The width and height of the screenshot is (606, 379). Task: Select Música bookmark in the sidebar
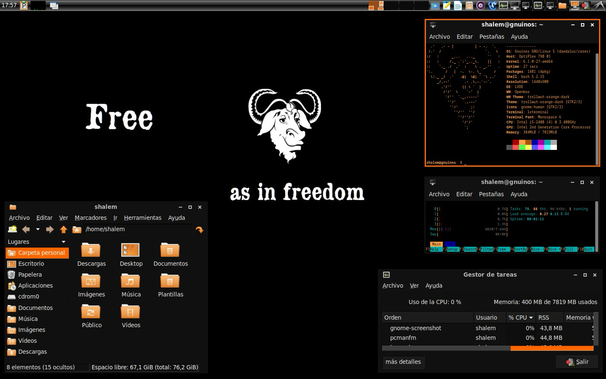(x=37, y=319)
